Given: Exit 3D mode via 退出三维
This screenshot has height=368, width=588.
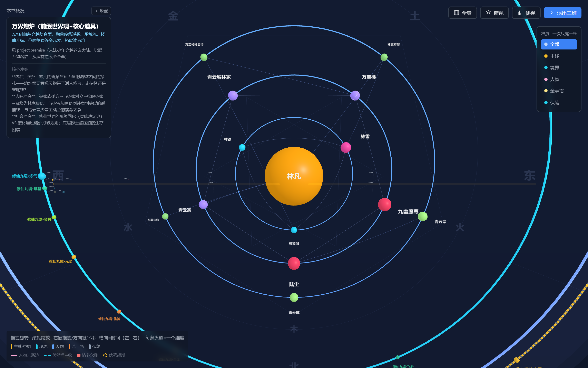Looking at the screenshot, I should click(x=562, y=13).
